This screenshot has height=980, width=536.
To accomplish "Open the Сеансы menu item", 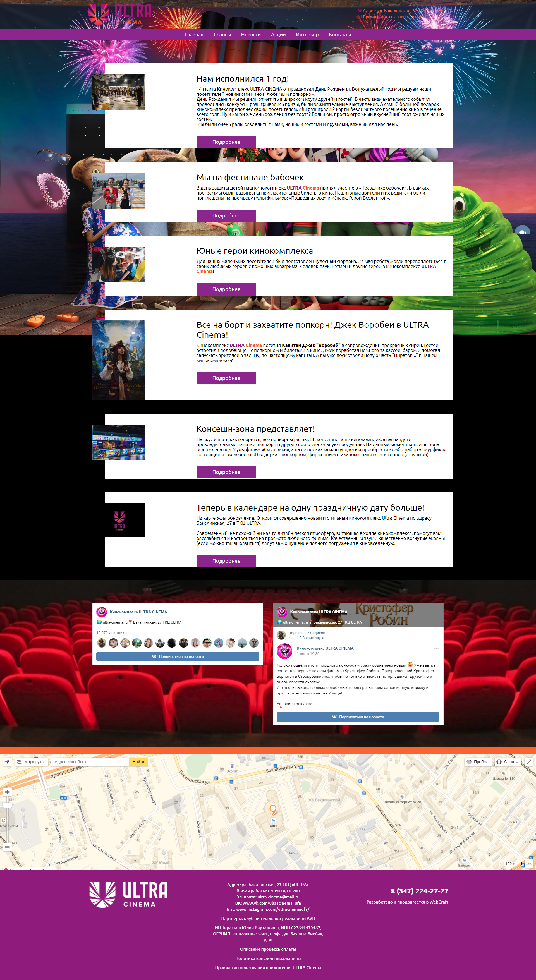I will click(222, 35).
